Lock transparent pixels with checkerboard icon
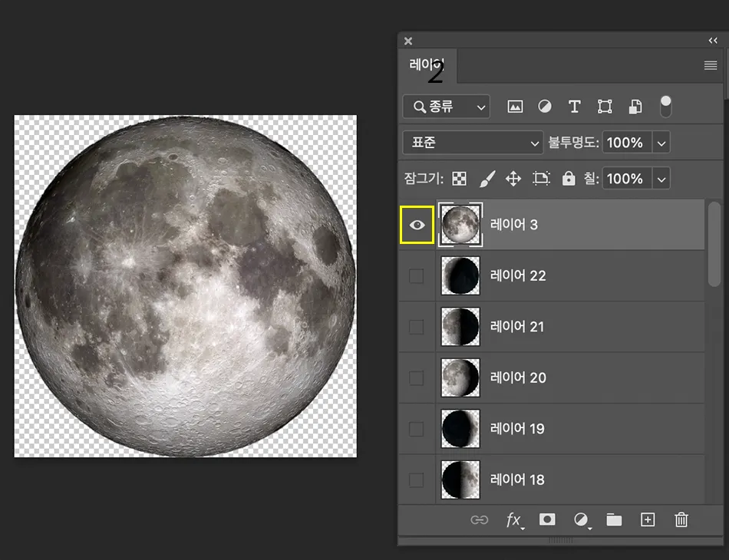The height and width of the screenshot is (560, 729). click(459, 179)
